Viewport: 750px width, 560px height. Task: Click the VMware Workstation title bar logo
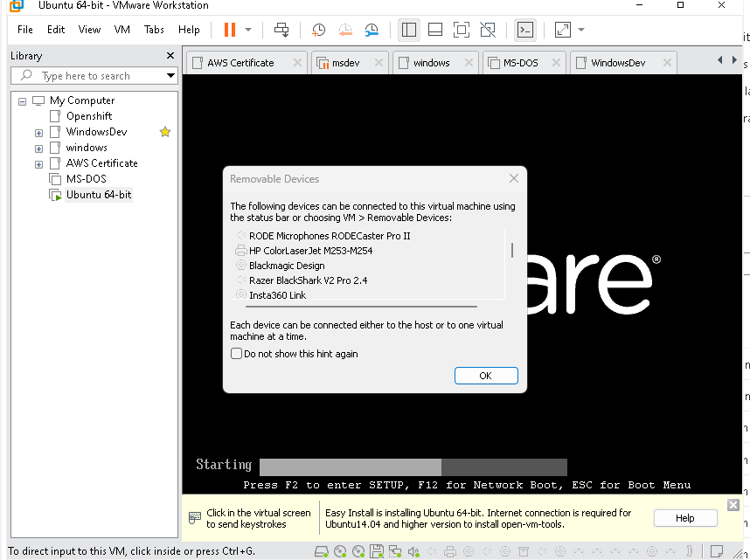[x=17, y=5]
